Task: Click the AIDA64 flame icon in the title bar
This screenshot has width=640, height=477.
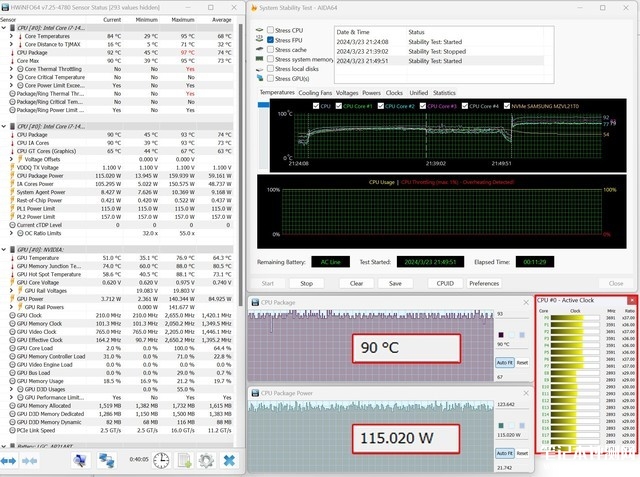Action: [x=254, y=8]
